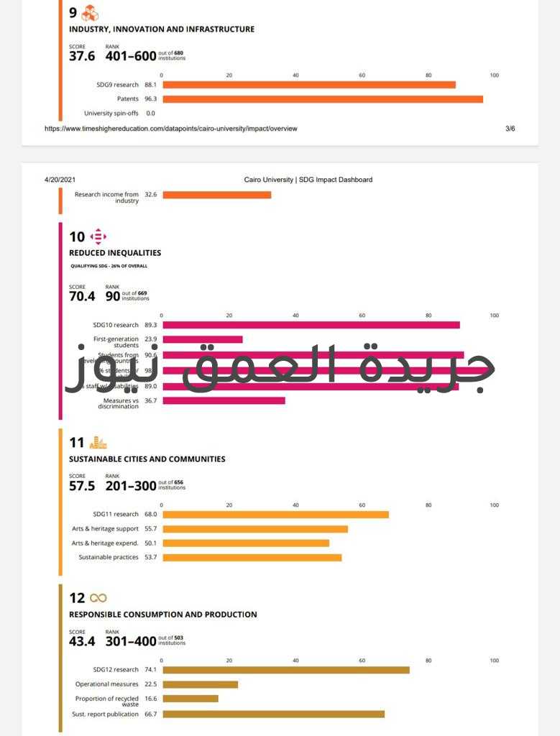Click the Patents 96.3 bar
Image resolution: width=560 pixels, height=736 pixels.
click(x=322, y=99)
